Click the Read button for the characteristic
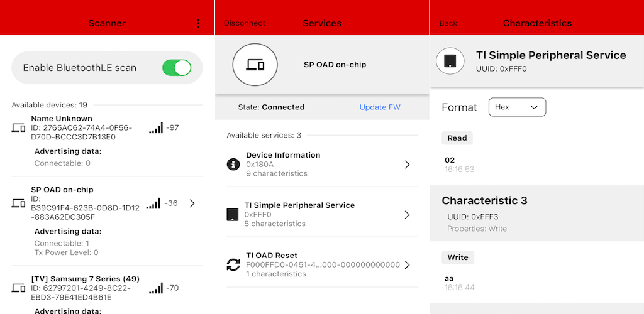Viewport: 644px width, 314px height. click(x=457, y=138)
